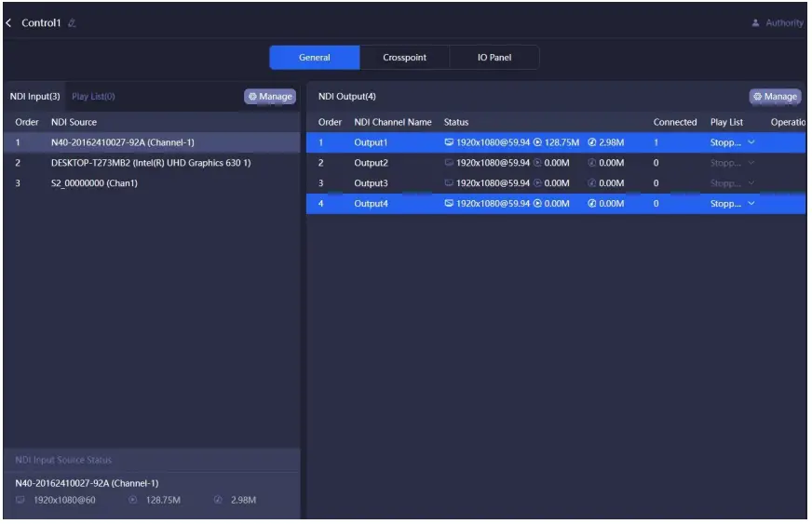
Task: Select the NDI Input(3) tab
Action: click(x=34, y=96)
